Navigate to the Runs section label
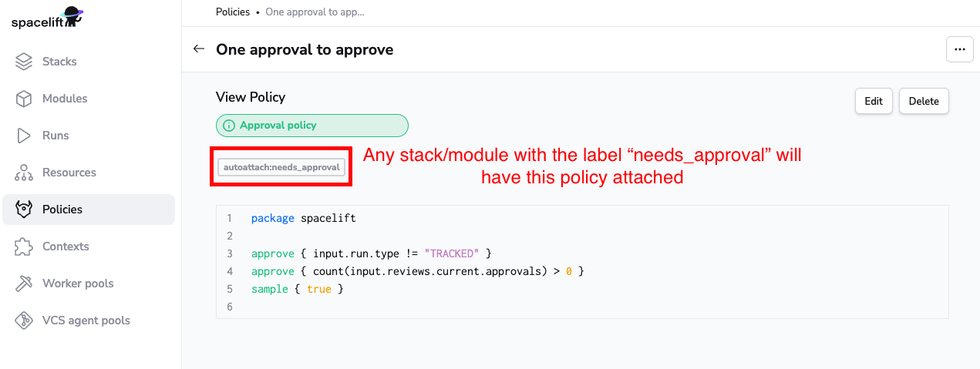This screenshot has height=369, width=980. point(56,136)
